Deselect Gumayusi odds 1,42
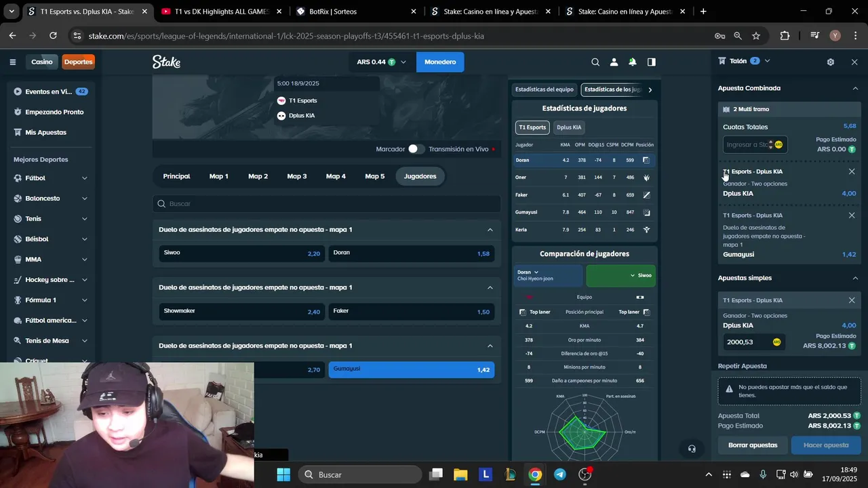The height and width of the screenshot is (488, 868). pos(412,369)
